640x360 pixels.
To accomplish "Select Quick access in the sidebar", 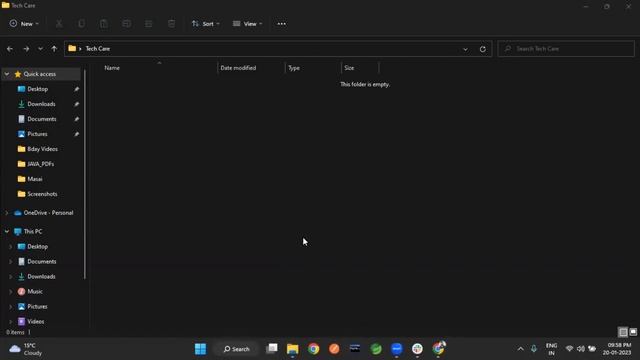I will (40, 74).
